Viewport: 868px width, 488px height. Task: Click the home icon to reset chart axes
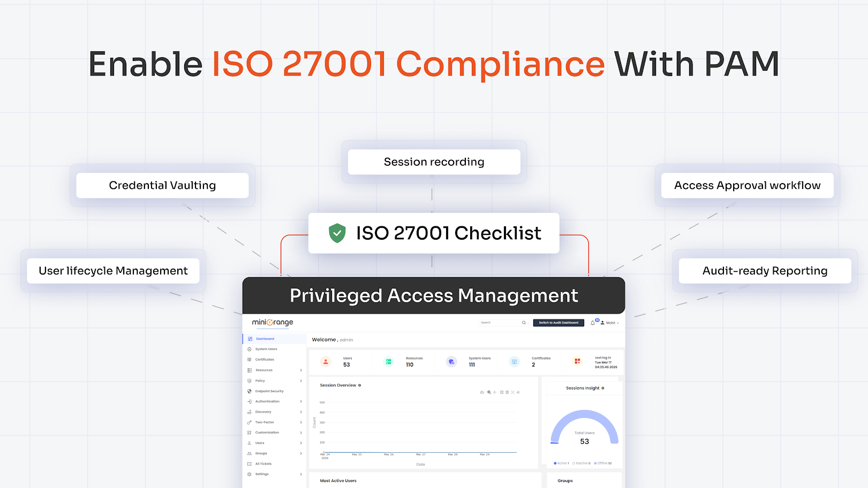pos(518,392)
